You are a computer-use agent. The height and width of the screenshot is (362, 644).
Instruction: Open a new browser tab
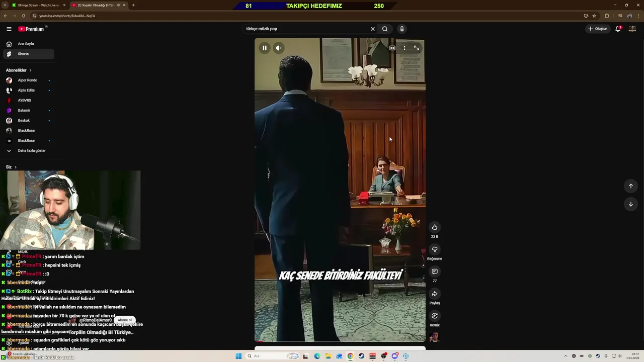point(133,5)
